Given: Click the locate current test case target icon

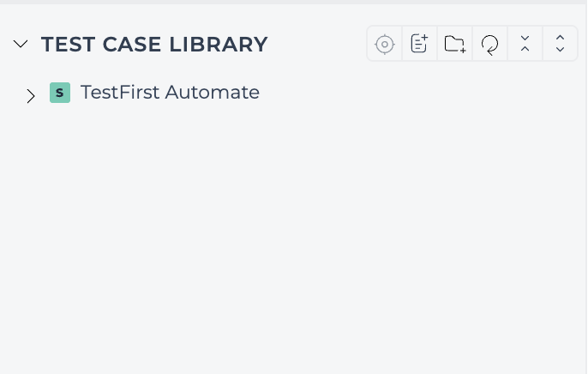Looking at the screenshot, I should point(384,44).
